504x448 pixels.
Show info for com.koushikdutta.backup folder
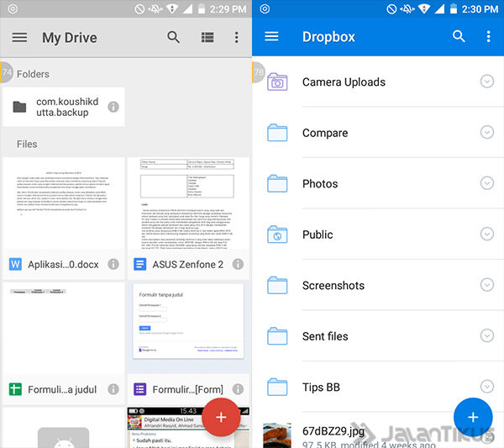click(113, 107)
